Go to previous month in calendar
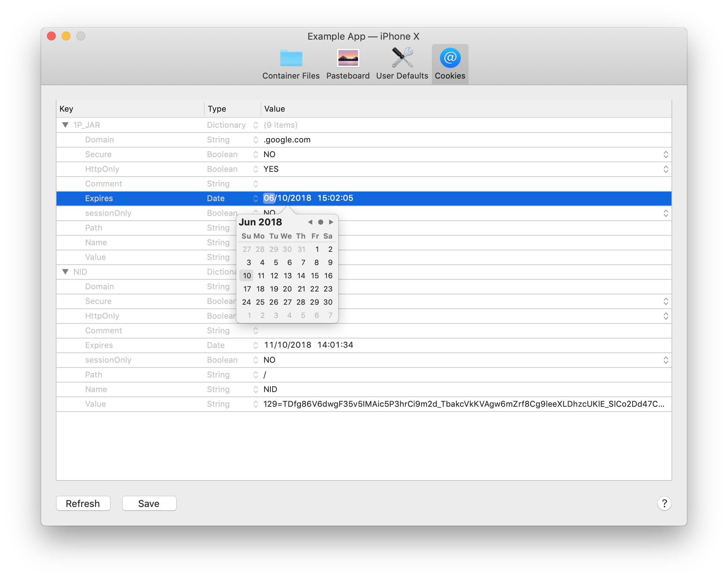 pos(310,222)
